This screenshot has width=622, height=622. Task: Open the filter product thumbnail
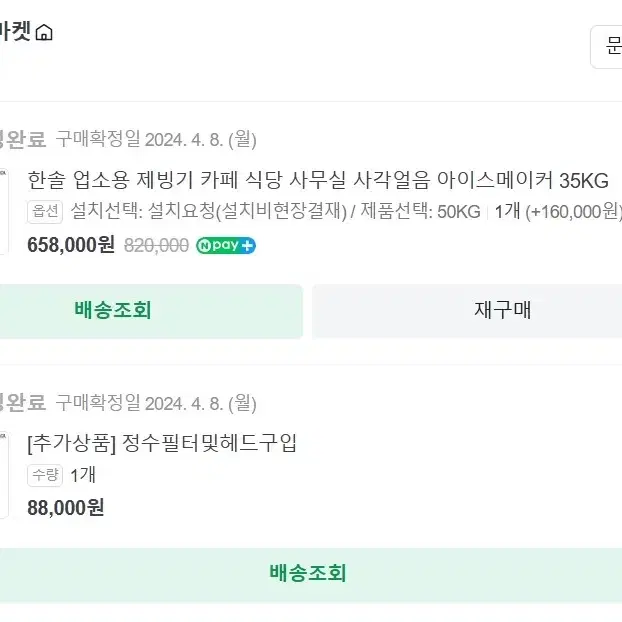click(x=4, y=475)
